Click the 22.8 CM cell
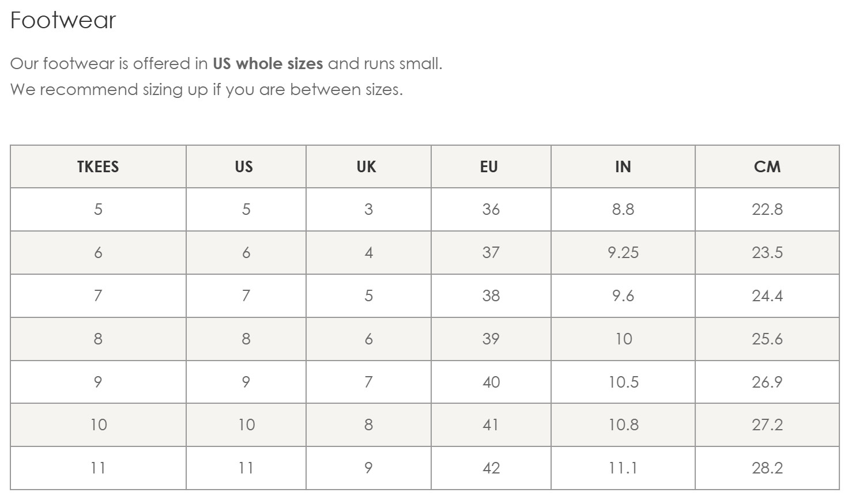Viewport: 852px width, 504px height. click(767, 209)
